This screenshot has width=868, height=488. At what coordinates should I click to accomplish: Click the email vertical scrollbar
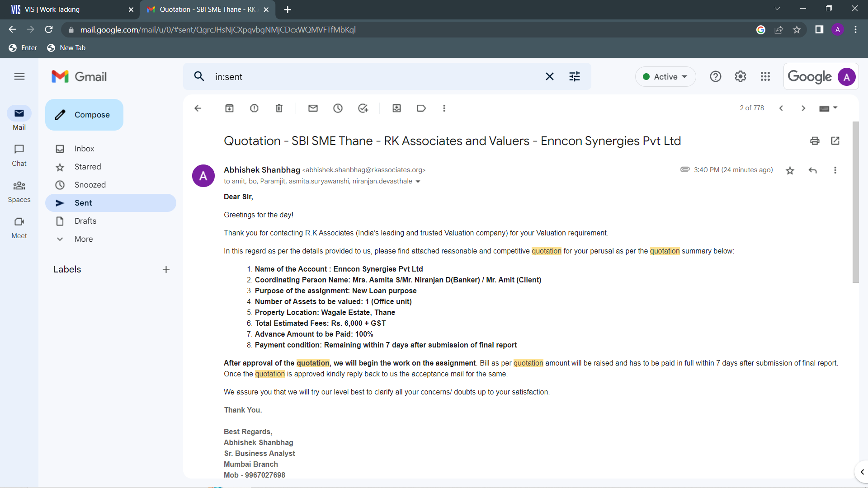point(855,202)
